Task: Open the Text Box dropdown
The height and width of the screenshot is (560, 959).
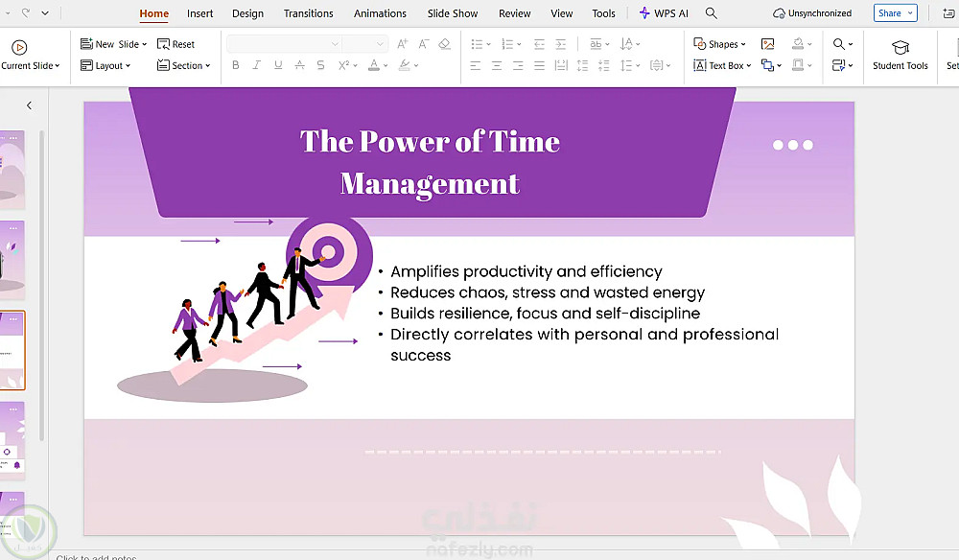Action: tap(722, 65)
